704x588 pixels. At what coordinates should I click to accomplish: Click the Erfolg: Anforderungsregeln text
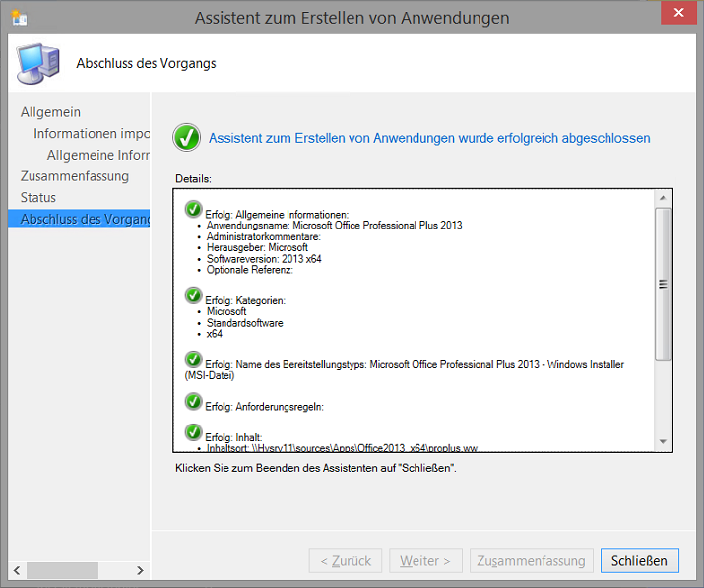(264, 407)
